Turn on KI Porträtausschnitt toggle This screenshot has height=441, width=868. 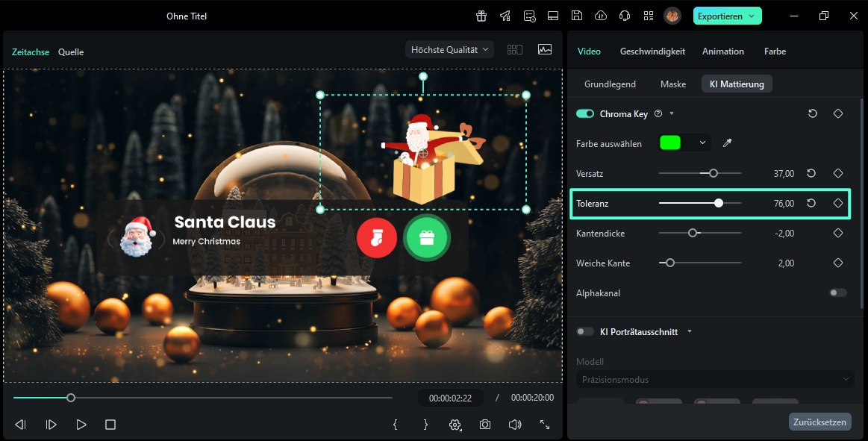(x=585, y=331)
